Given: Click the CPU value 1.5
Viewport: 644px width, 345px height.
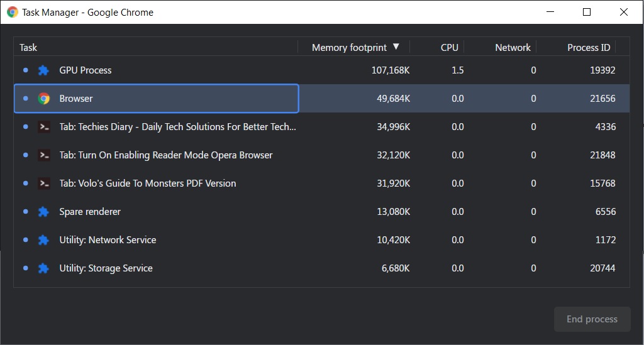Looking at the screenshot, I should (x=458, y=70).
